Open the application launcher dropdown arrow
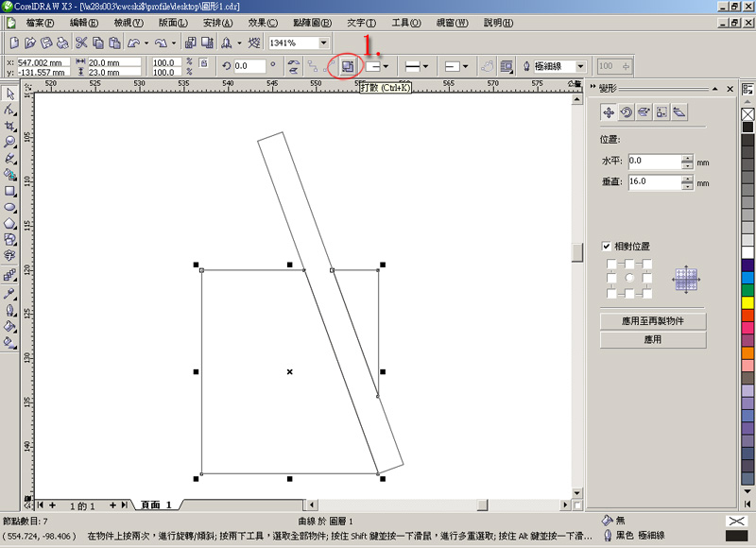 click(239, 43)
